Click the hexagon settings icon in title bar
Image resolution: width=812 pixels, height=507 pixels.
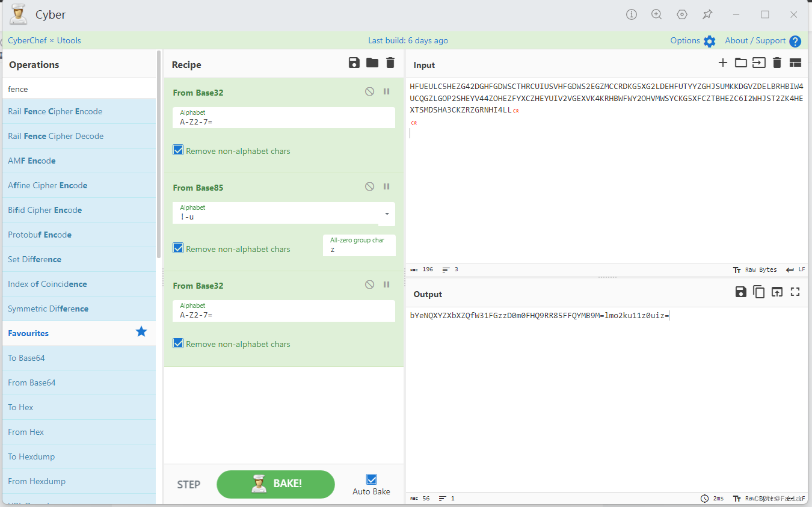(682, 14)
